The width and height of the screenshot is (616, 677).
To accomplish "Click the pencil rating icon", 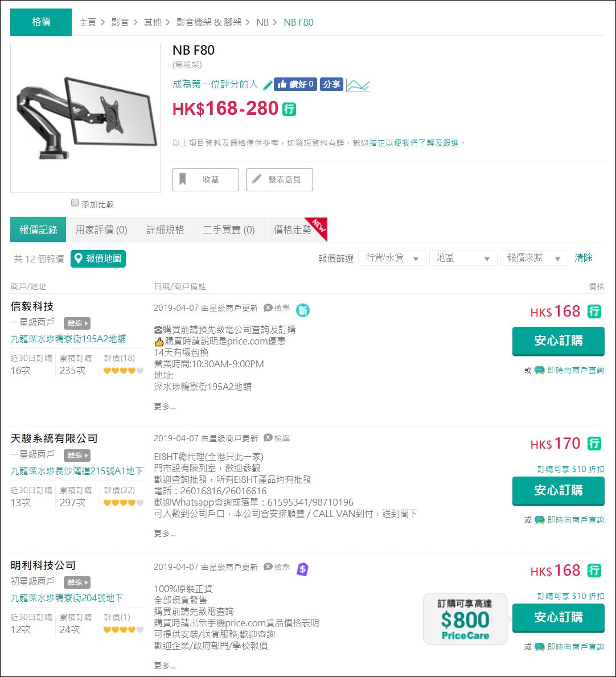I will (268, 85).
